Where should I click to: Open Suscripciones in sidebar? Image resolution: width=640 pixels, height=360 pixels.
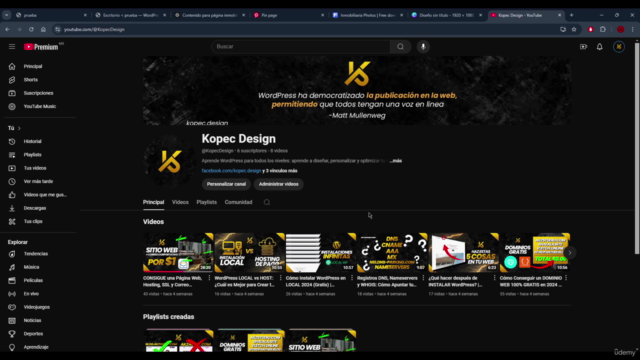pyautogui.click(x=38, y=93)
